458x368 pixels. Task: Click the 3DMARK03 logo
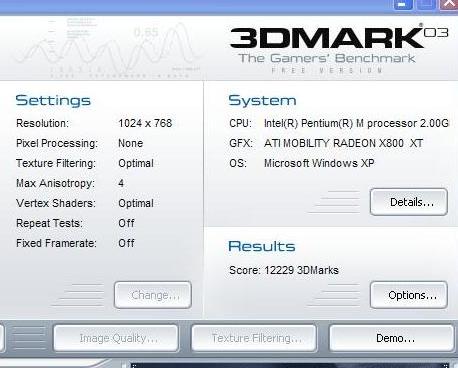pos(339,38)
